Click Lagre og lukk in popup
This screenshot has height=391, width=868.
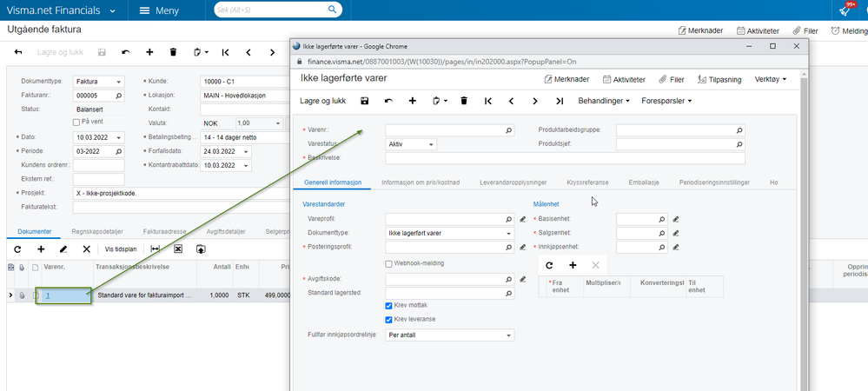coord(322,101)
